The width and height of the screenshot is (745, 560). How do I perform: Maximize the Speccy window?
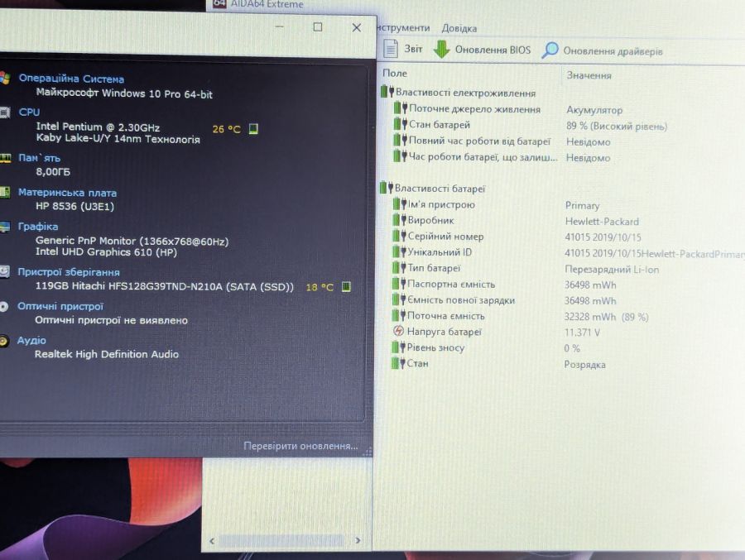point(317,27)
